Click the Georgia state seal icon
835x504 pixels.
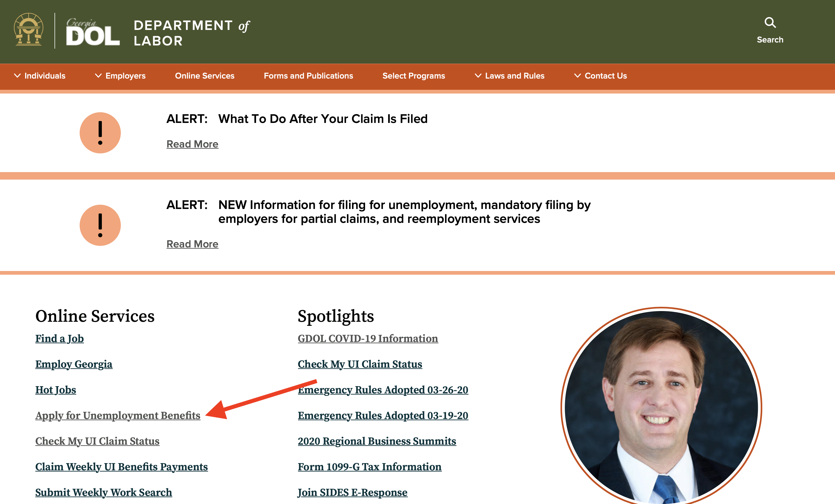28,30
